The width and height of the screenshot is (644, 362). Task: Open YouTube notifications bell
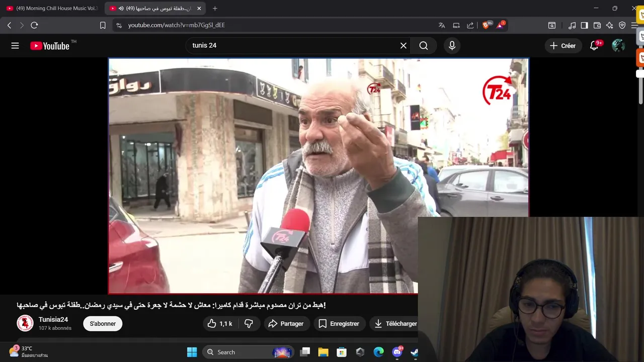coord(594,46)
